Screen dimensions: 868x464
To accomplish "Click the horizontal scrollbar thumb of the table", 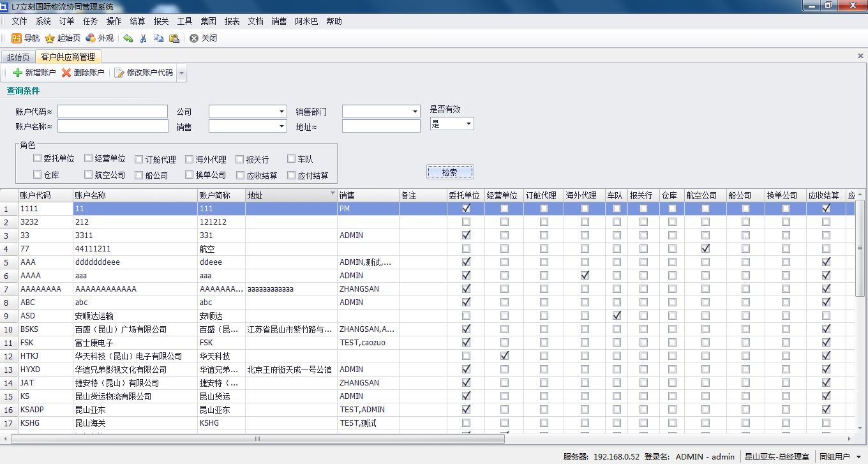I will pos(258,438).
